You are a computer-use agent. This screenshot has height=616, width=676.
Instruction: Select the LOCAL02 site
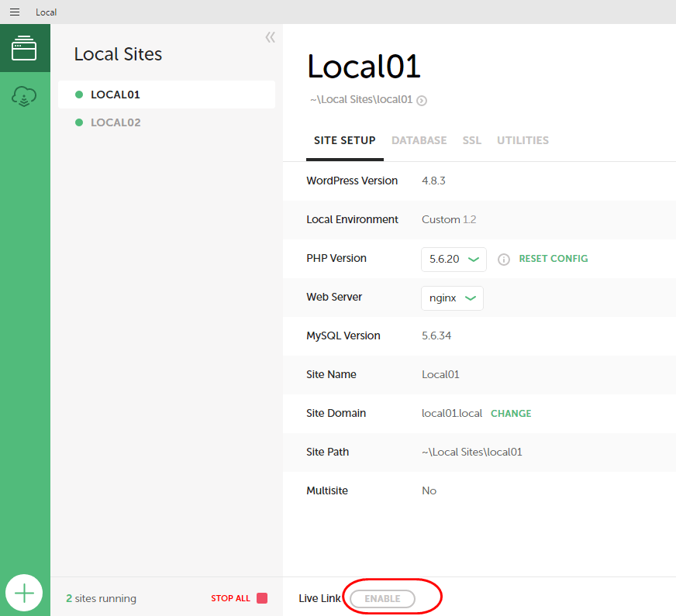(x=167, y=122)
